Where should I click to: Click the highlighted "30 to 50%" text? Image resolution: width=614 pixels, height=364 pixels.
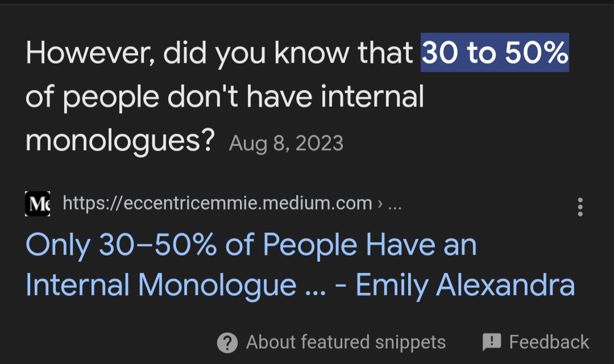pos(495,54)
